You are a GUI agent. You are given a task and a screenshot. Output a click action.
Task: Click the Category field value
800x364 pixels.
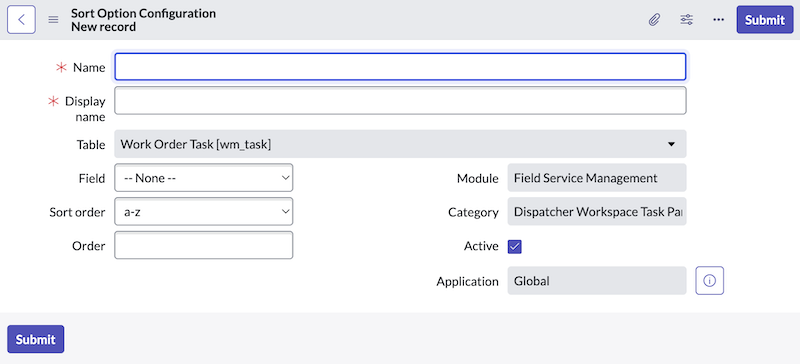tap(597, 212)
